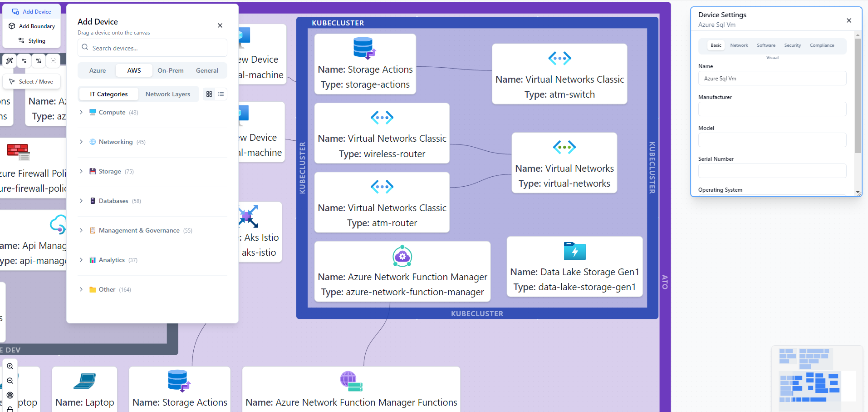
Task: Open the Basic tab in Device Settings
Action: tap(716, 45)
